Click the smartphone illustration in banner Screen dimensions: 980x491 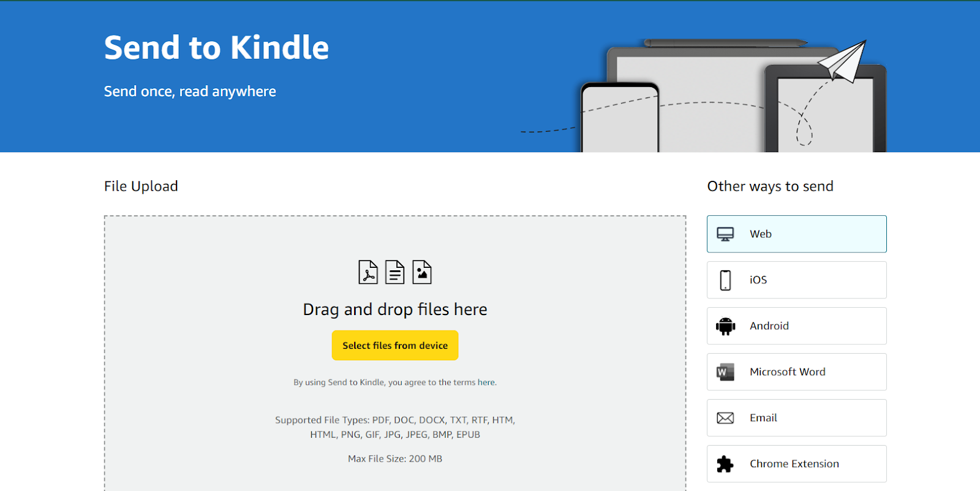click(620, 117)
